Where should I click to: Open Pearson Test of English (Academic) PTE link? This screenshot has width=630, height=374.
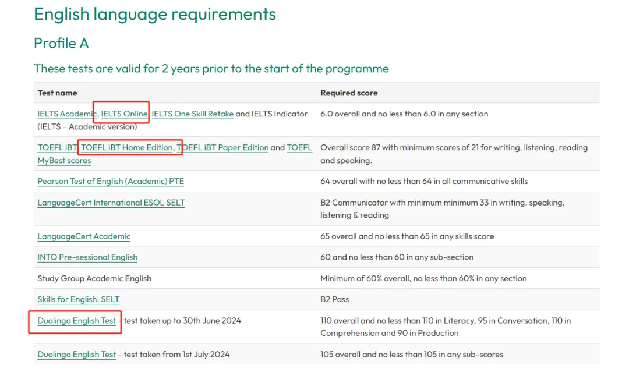[110, 181]
